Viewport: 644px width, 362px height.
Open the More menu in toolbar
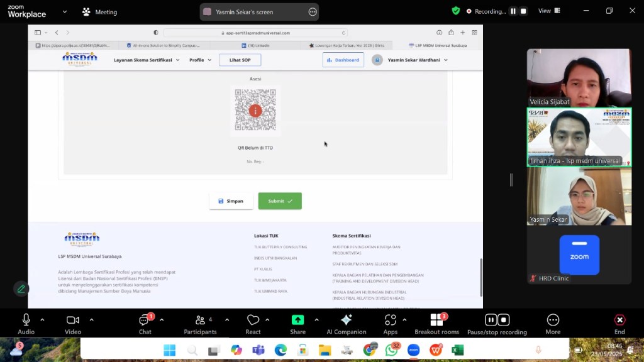coord(553,321)
